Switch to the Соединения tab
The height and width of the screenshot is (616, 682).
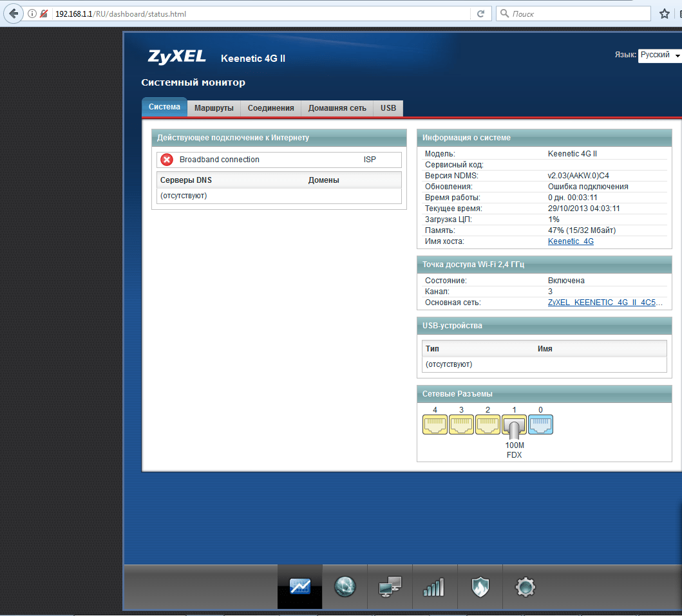click(271, 108)
